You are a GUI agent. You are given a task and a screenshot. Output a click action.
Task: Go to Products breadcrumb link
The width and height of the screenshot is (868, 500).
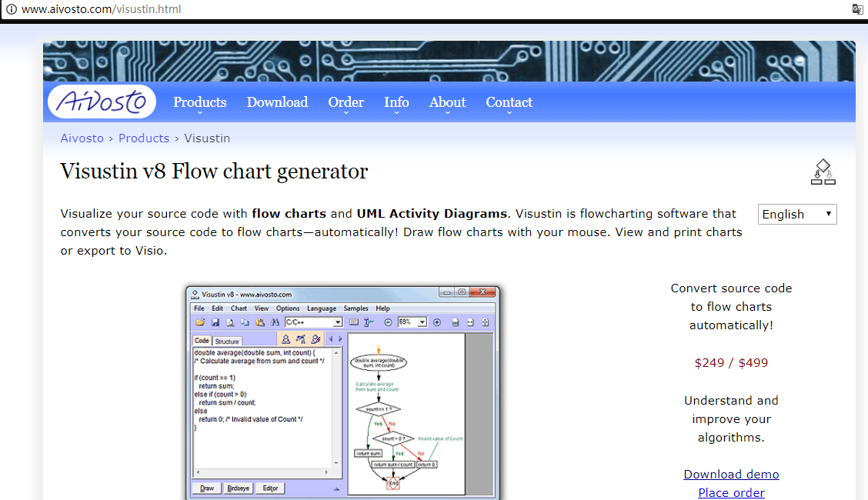(x=144, y=138)
